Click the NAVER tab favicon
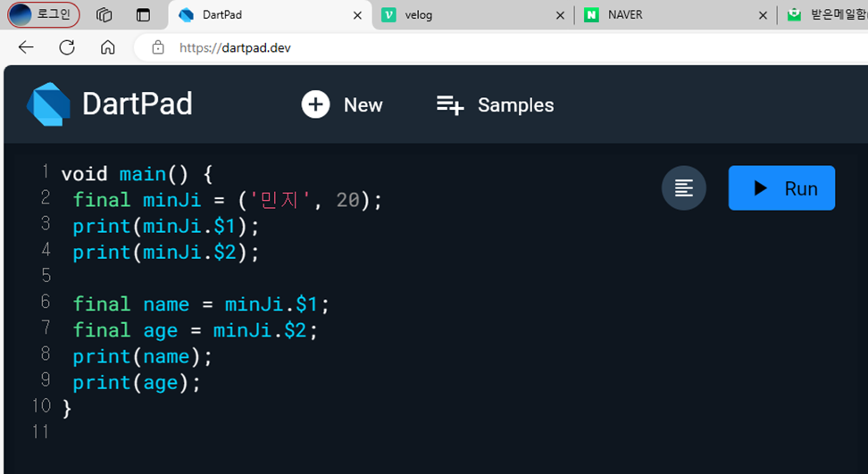Viewport: 868px width, 474px height. point(591,15)
